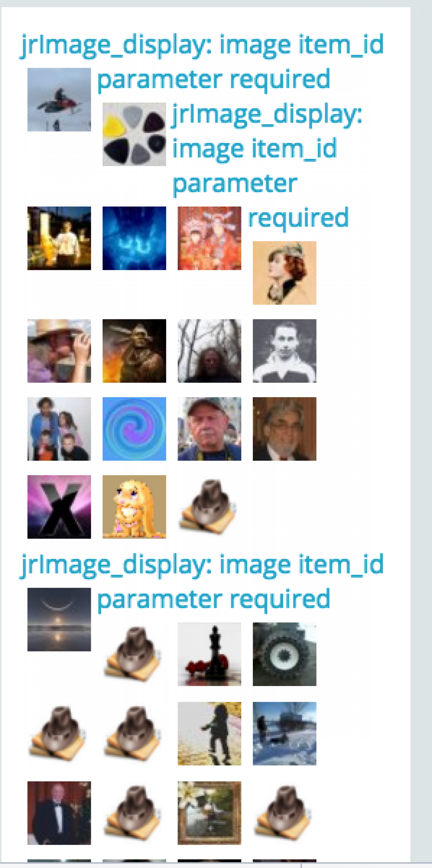Open the man in tuxedo avatar

pyautogui.click(x=59, y=813)
